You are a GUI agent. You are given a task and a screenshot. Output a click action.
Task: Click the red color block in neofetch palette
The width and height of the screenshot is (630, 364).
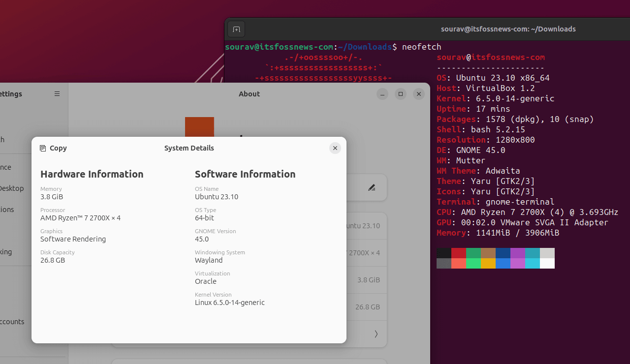pyautogui.click(x=459, y=253)
